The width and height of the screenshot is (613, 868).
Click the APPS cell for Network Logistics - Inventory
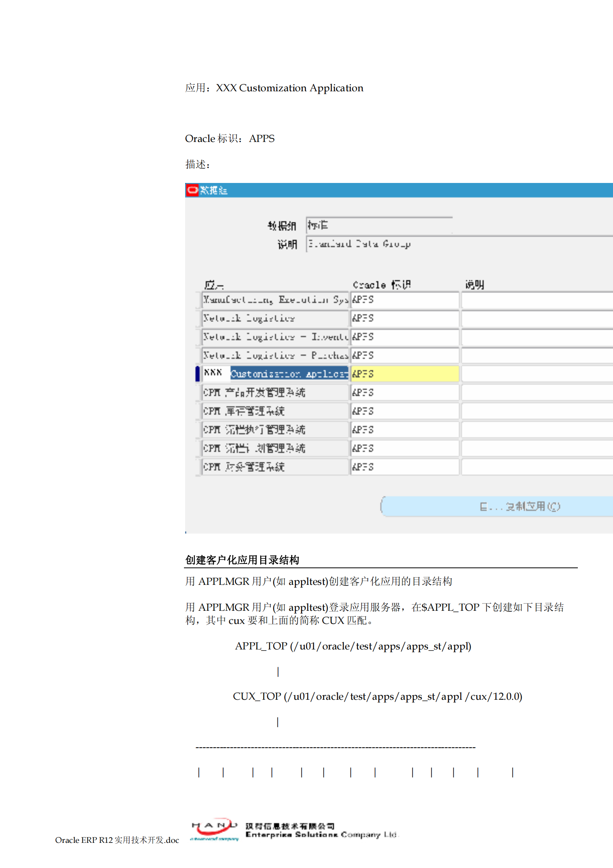[405, 337]
